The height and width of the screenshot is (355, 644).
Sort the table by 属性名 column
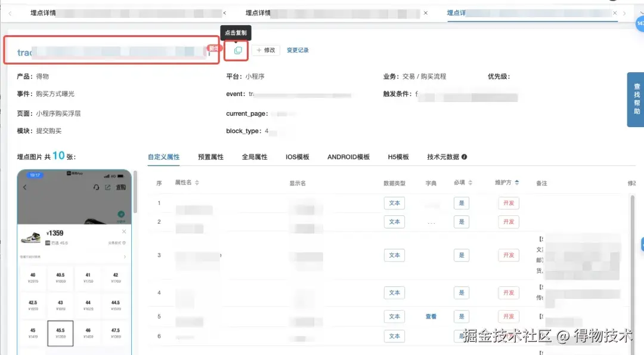point(197,183)
